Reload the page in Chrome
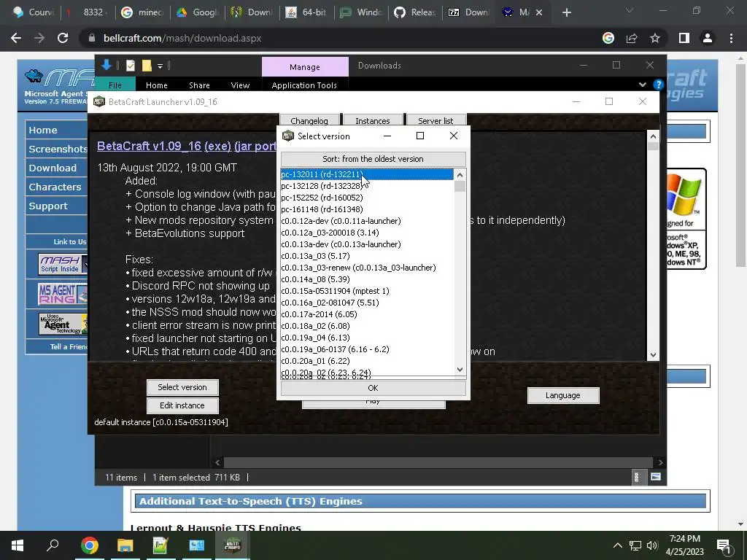 click(63, 38)
